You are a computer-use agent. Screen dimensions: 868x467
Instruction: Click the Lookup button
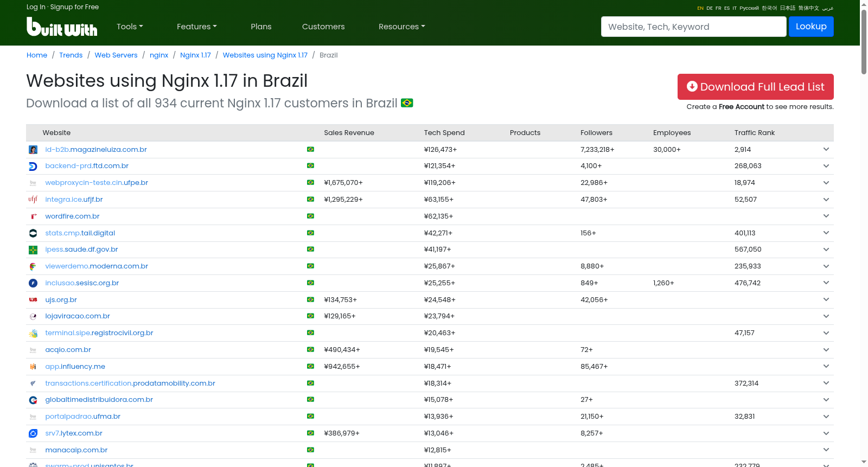(811, 27)
